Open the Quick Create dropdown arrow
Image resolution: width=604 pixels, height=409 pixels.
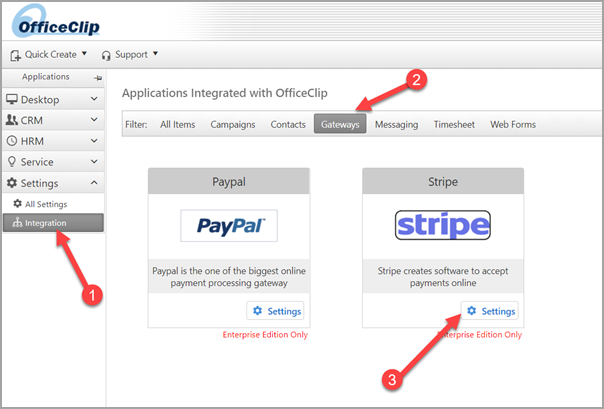tap(84, 54)
